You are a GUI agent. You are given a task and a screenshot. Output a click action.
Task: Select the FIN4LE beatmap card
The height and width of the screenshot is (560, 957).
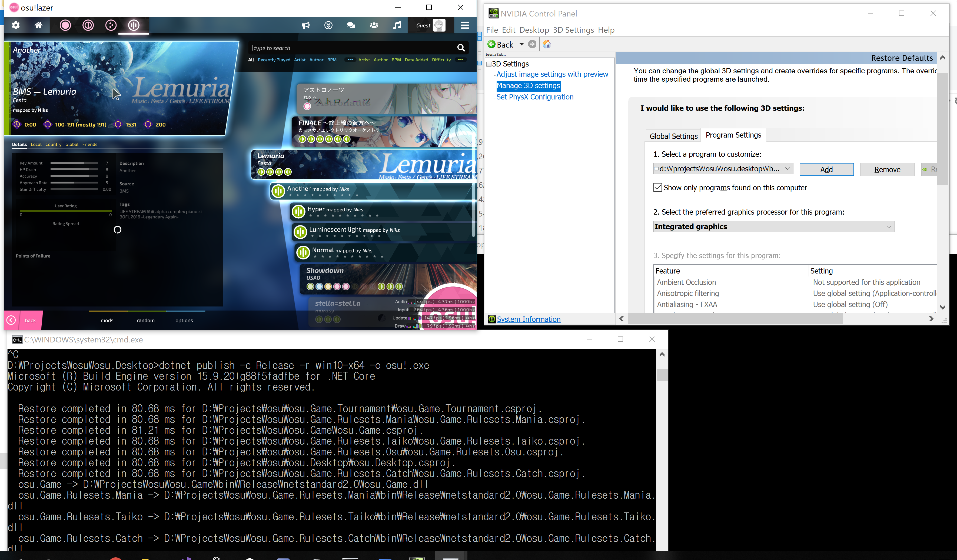pyautogui.click(x=384, y=132)
